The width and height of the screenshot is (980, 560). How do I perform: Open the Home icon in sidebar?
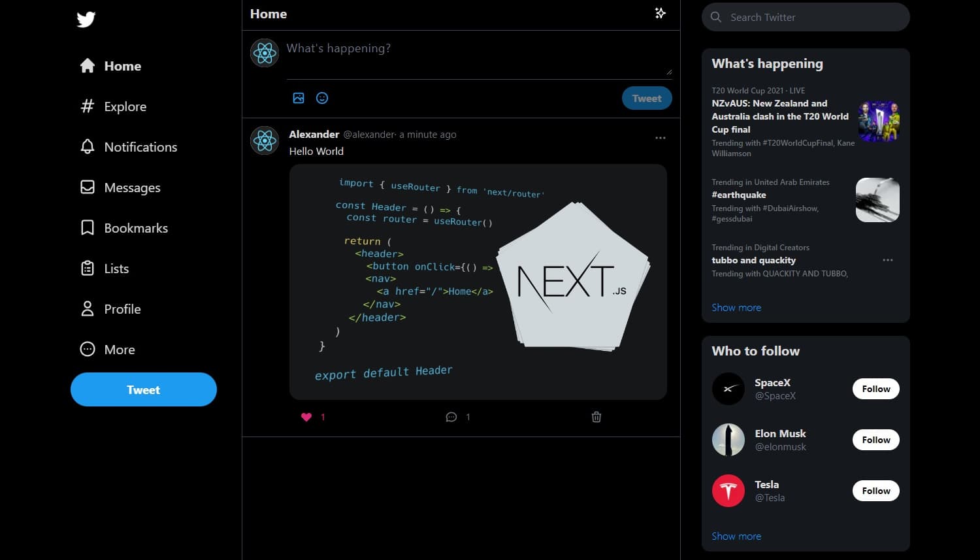point(88,65)
